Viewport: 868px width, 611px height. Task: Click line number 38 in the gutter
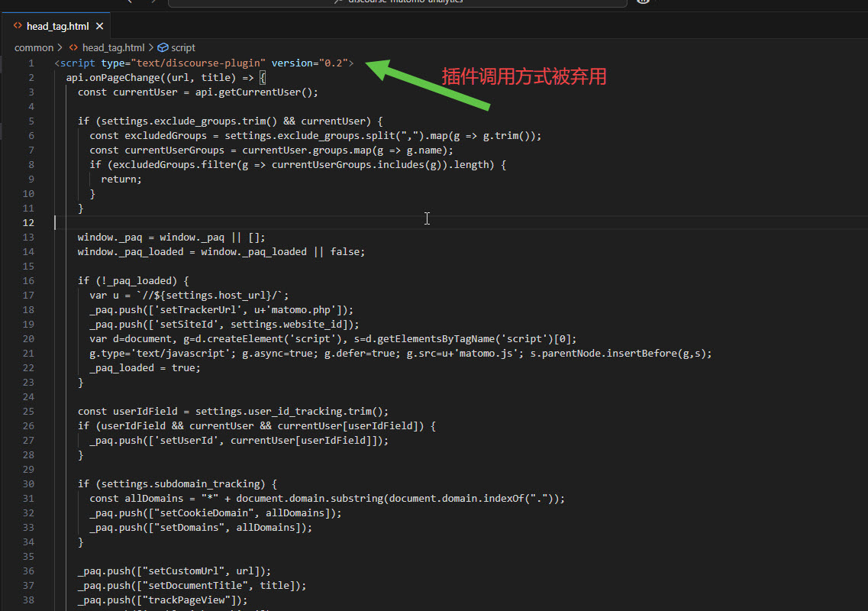(x=28, y=600)
